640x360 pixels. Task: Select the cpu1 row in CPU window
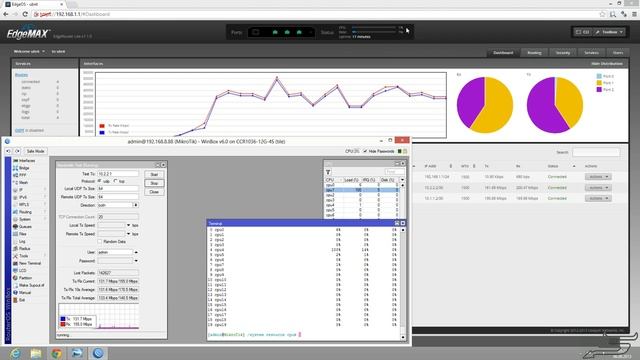coord(361,190)
